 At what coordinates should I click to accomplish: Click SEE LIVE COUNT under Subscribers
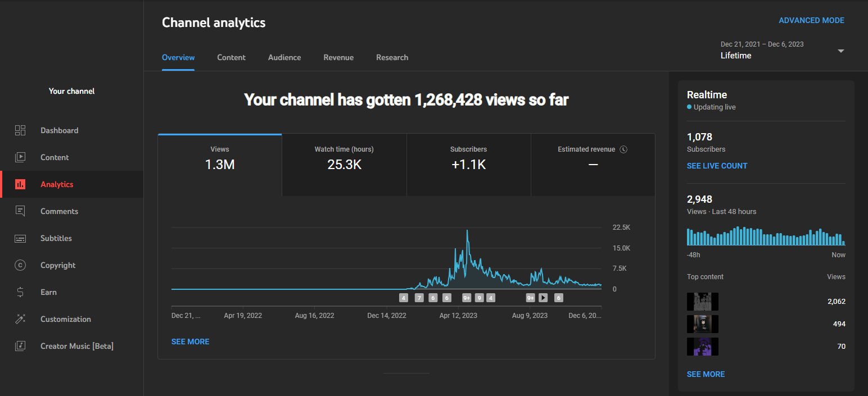717,166
